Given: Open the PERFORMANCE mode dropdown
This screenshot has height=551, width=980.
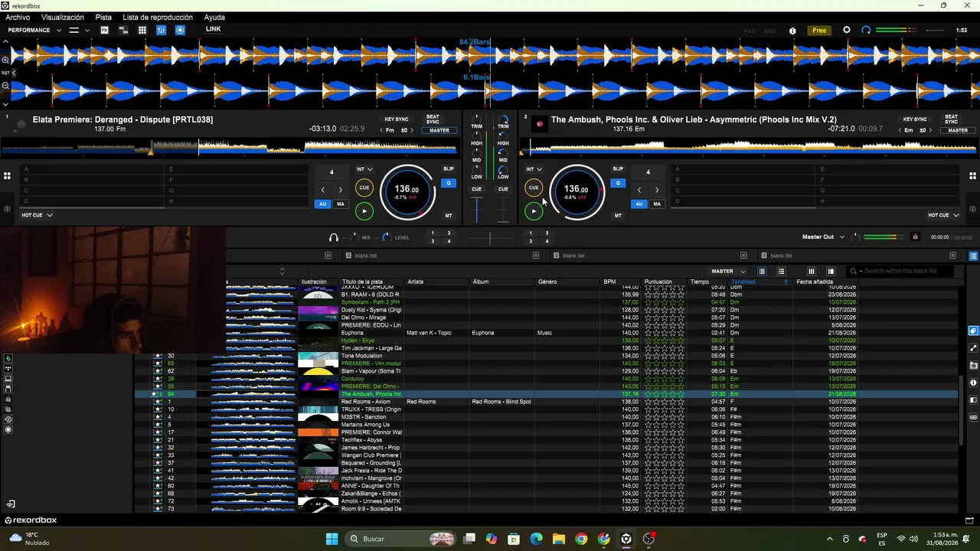Looking at the screenshot, I should (x=33, y=30).
